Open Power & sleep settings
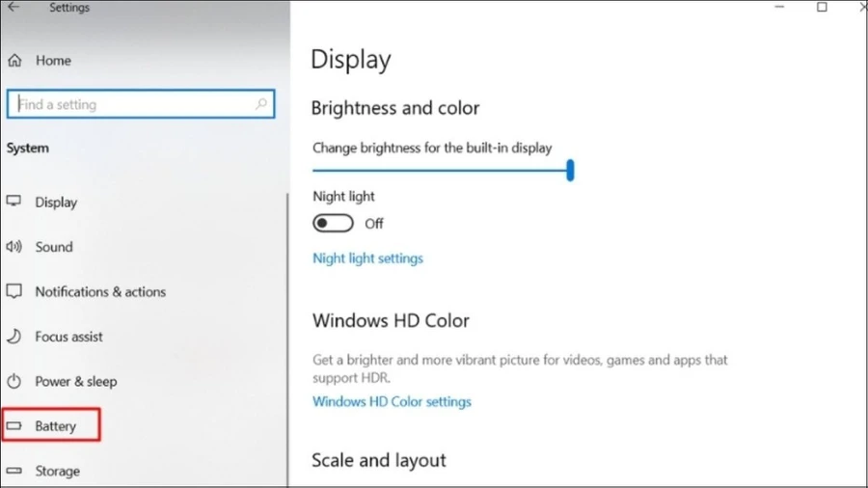The width and height of the screenshot is (868, 488). click(76, 381)
